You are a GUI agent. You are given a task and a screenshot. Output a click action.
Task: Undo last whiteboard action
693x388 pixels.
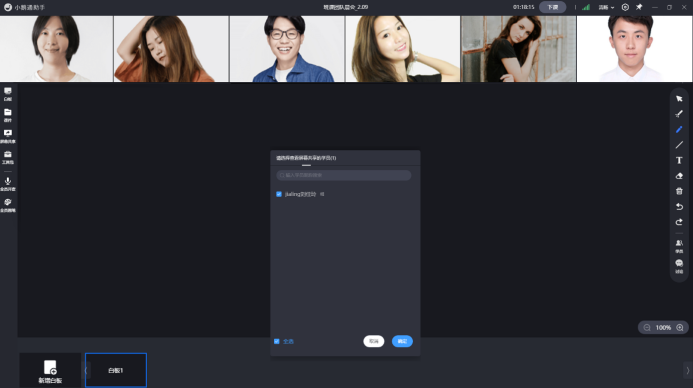tap(679, 207)
